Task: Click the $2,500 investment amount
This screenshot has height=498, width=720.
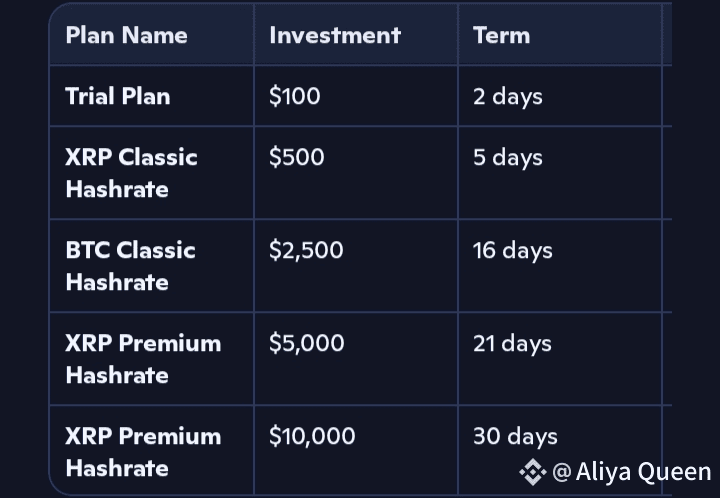Action: tap(306, 251)
